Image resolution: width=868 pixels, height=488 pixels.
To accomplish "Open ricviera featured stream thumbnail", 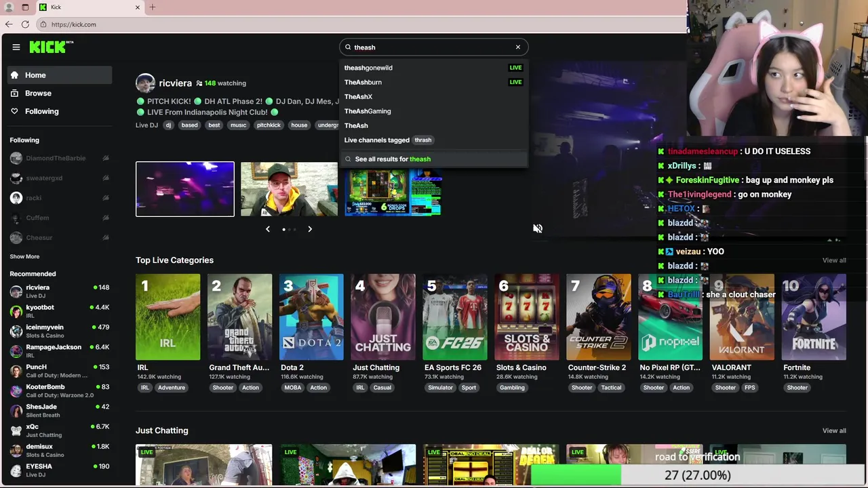I will pos(185,189).
